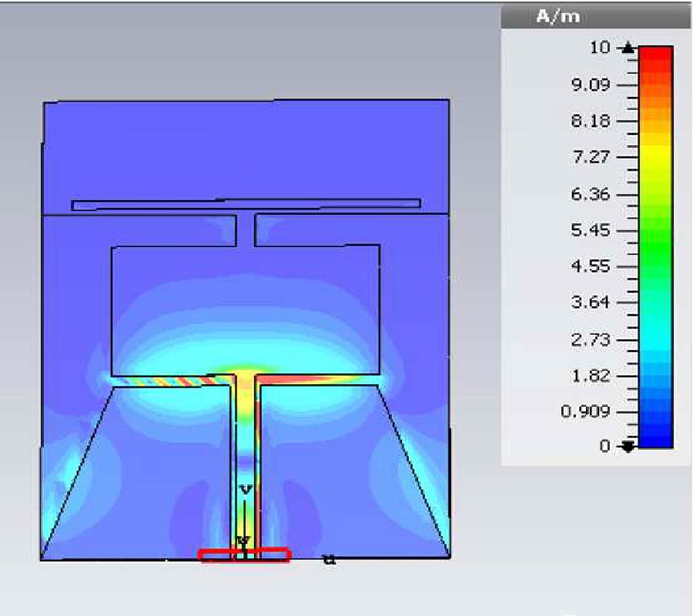This screenshot has width=693, height=616.
Task: Click the u axis label
Action: 330,560
